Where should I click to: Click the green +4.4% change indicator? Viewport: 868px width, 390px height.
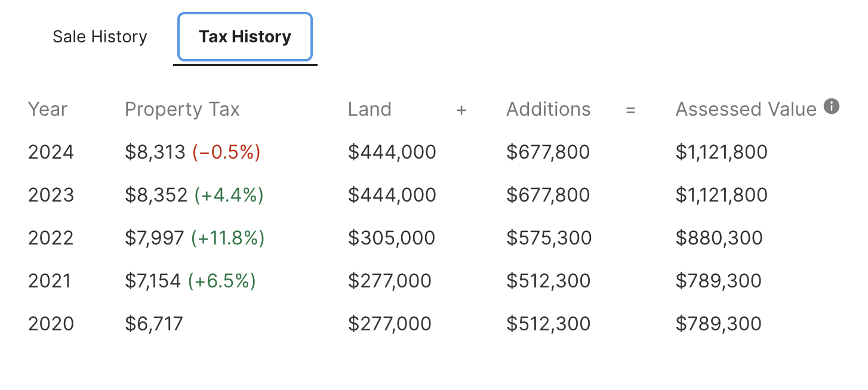click(229, 196)
